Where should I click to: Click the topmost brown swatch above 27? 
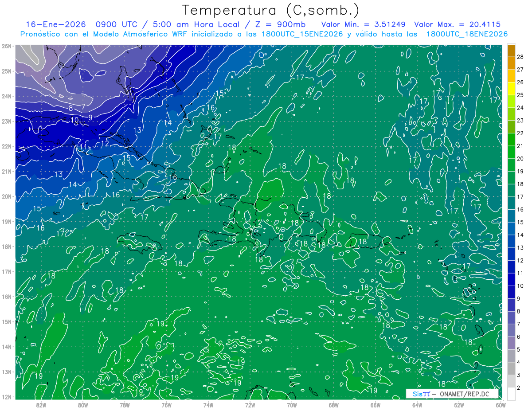[511, 51]
